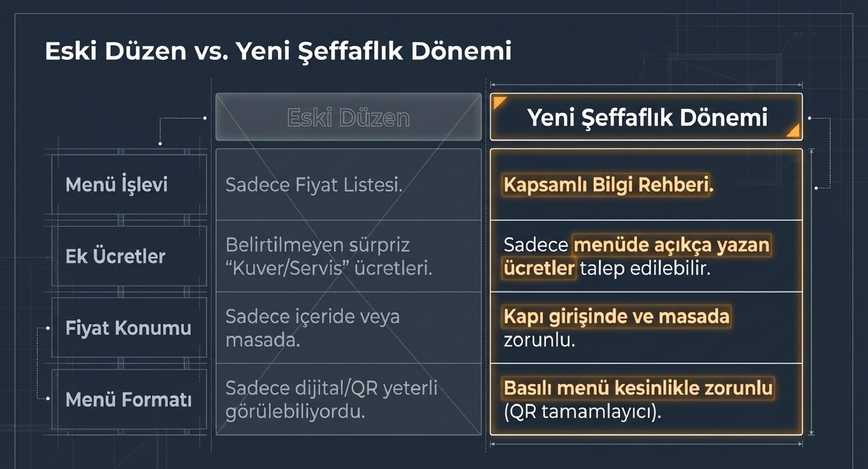The height and width of the screenshot is (469, 868).
Task: Click the Ek Ücretler row label
Action: coord(115,256)
